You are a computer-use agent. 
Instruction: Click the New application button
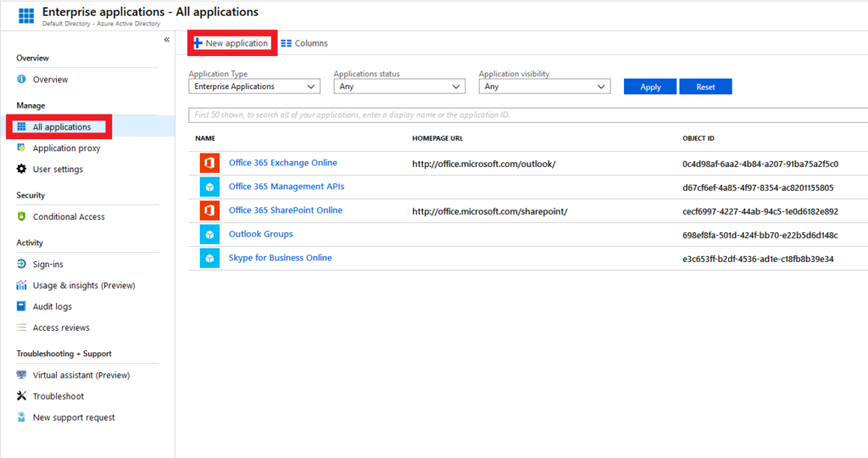232,43
